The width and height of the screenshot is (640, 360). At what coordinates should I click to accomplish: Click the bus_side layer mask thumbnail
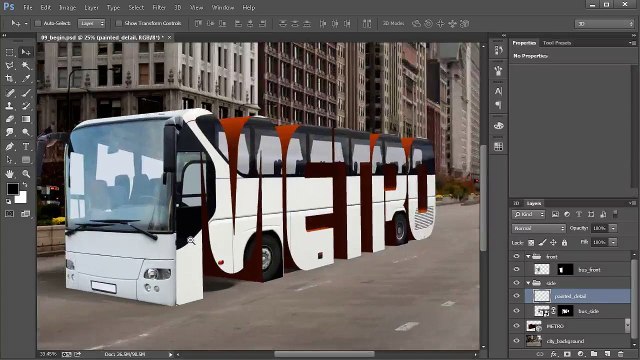pos(565,311)
